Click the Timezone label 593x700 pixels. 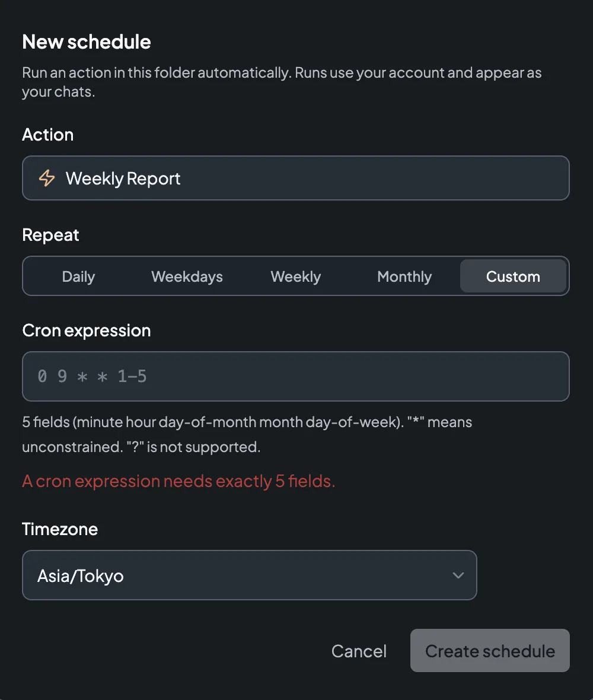click(60, 529)
